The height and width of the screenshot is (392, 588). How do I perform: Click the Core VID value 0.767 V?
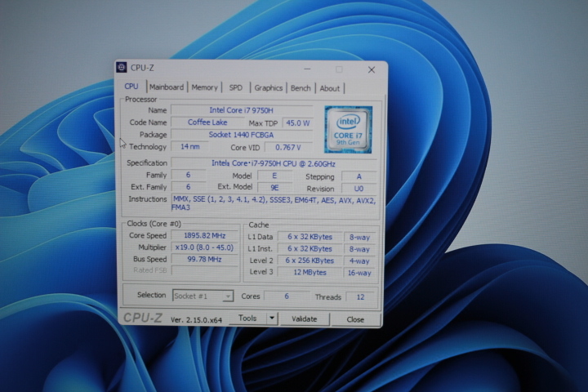click(288, 148)
